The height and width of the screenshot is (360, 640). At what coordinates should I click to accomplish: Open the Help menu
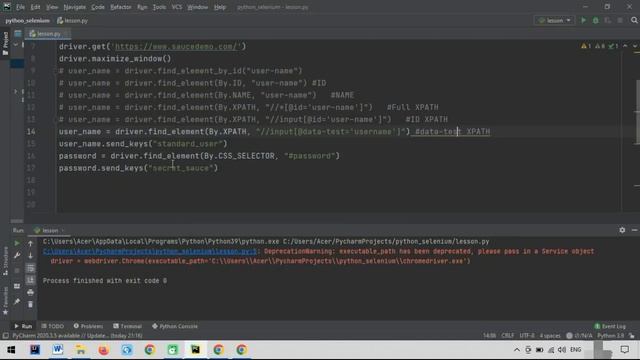[x=220, y=7]
